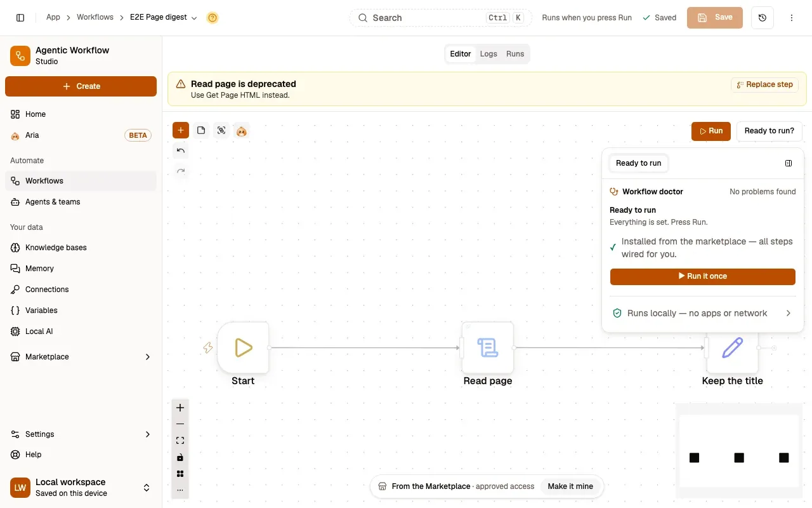Undo the last canvas change

tap(181, 150)
